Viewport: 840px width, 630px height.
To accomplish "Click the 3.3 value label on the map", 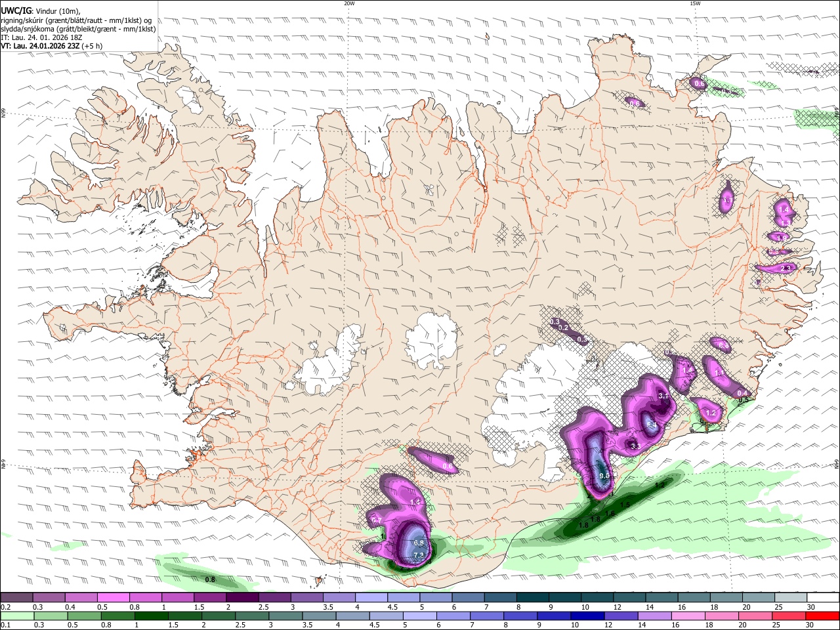I will pyautogui.click(x=635, y=446).
